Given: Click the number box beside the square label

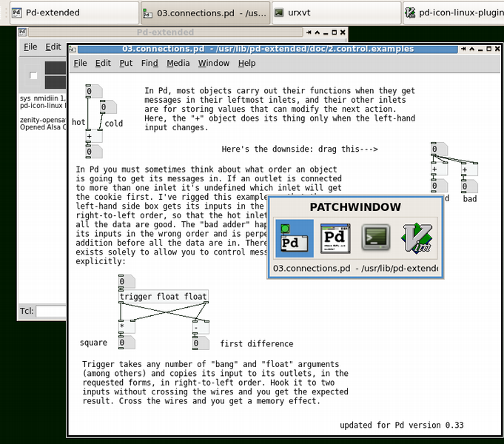Looking at the screenshot, I should pos(127,343).
